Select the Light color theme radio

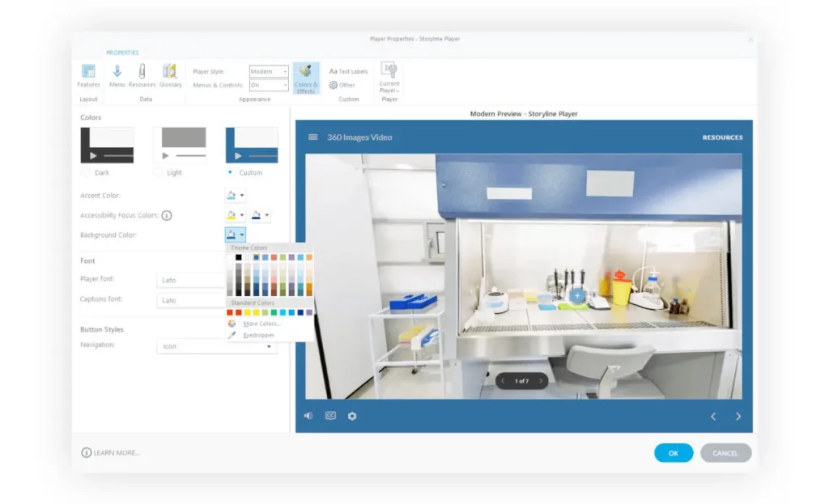pos(158,172)
